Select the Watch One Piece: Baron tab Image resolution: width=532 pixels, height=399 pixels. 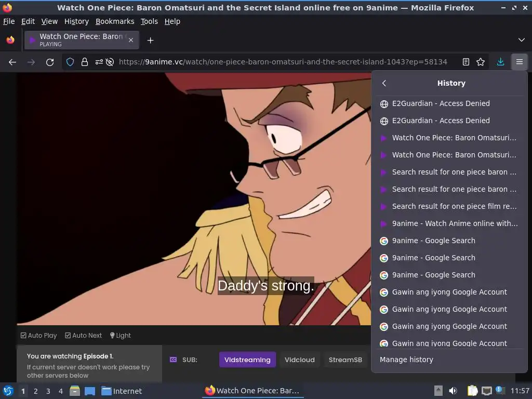click(x=82, y=40)
